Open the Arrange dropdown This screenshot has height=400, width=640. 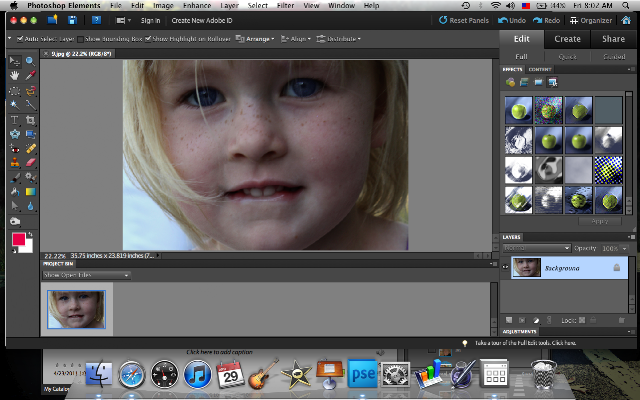[253, 39]
